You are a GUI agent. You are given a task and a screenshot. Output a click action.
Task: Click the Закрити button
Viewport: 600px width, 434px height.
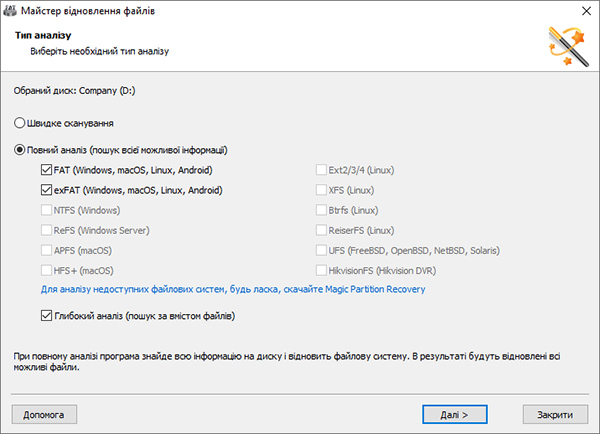[x=555, y=414]
